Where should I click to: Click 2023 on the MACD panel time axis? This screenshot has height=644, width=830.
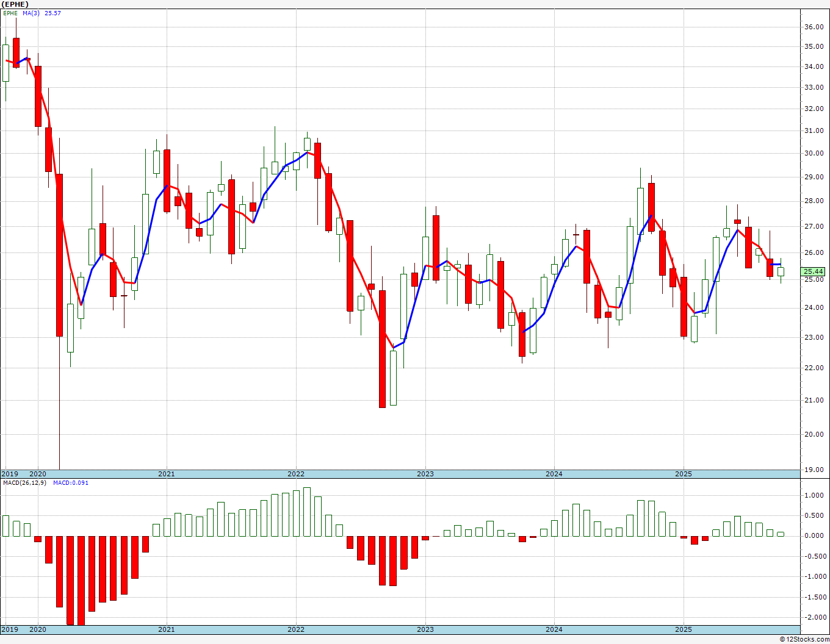click(x=425, y=629)
